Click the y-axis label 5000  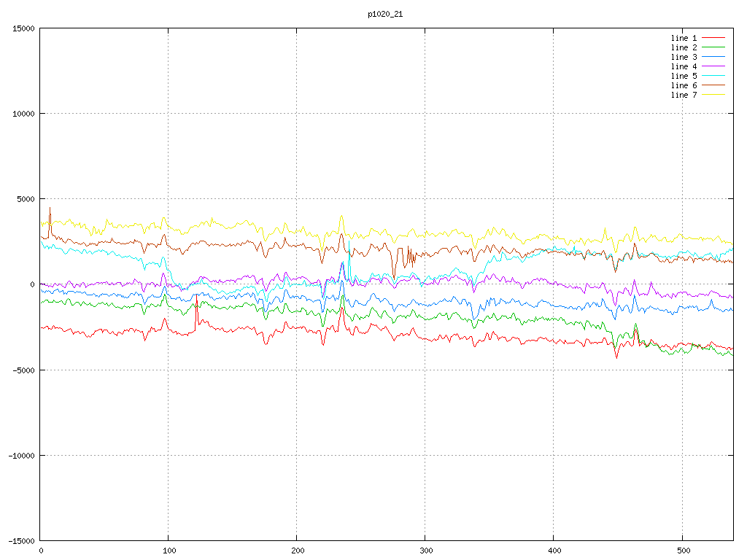point(26,199)
